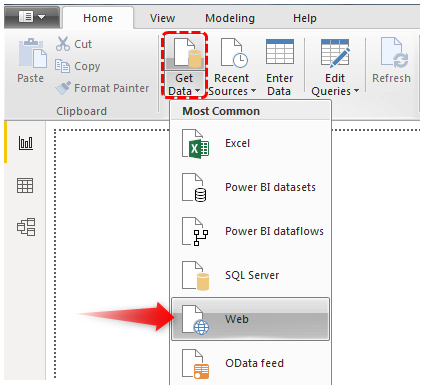Click the Refresh icon

point(395,53)
